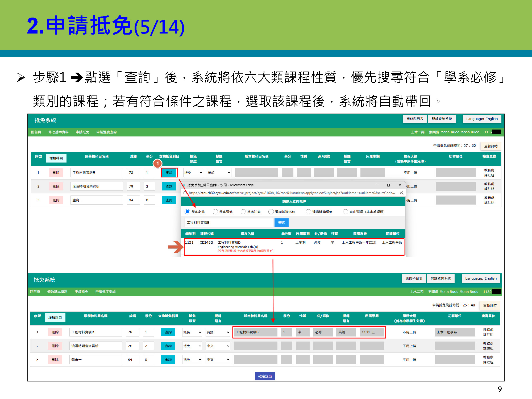Open 開課查詢系統 in lower header

[441, 279]
